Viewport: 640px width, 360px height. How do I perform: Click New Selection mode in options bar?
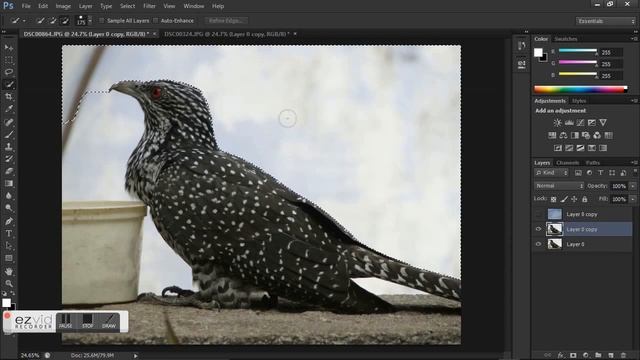40,20
